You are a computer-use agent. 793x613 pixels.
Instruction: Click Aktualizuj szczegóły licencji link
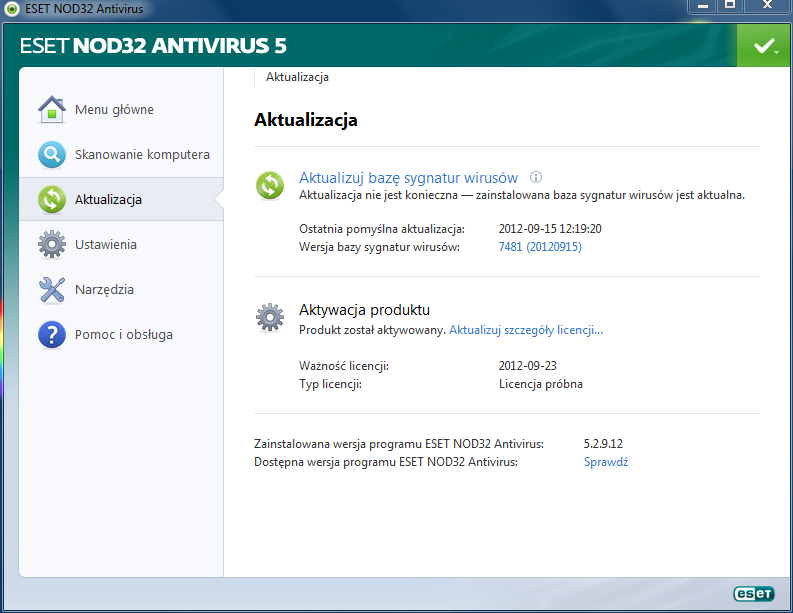[526, 330]
